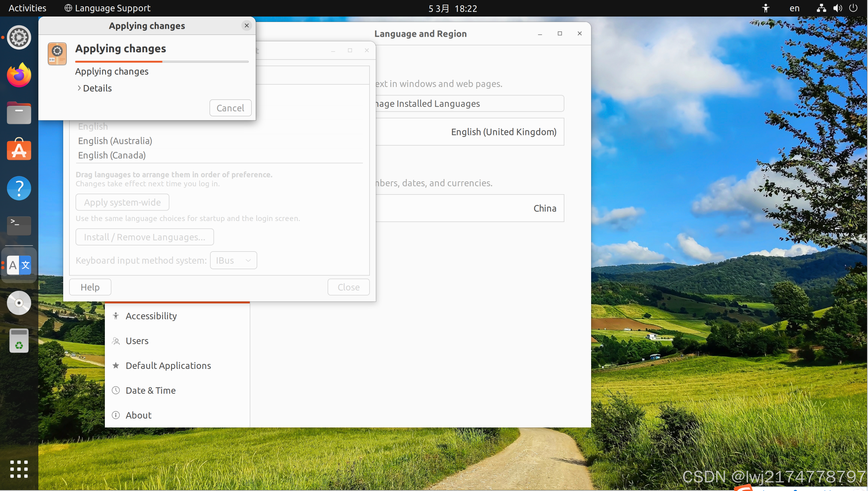Open the network status icon
868x491 pixels.
point(821,8)
